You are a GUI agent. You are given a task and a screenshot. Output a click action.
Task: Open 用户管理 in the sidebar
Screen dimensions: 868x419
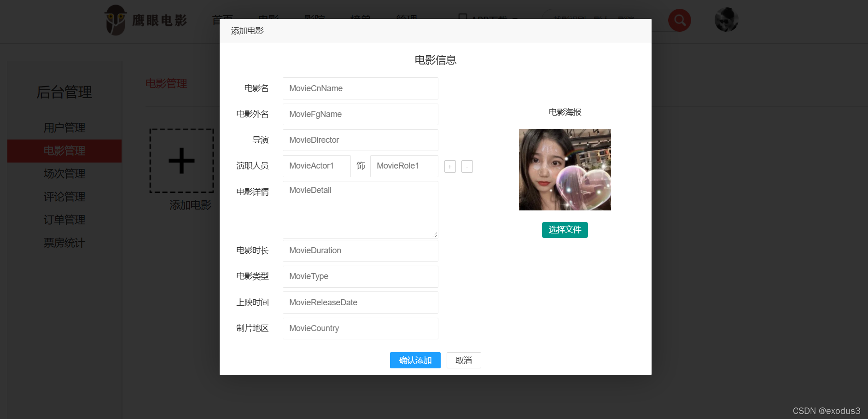click(x=64, y=128)
